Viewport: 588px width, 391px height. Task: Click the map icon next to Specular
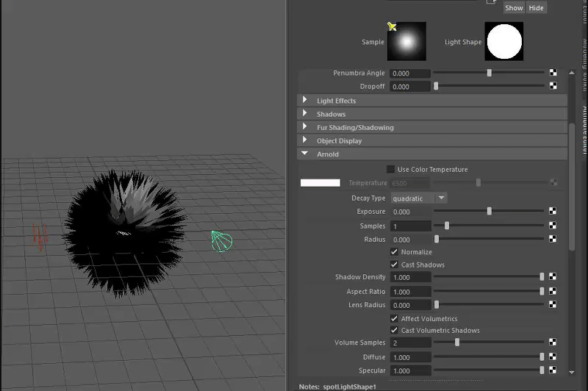[553, 371]
